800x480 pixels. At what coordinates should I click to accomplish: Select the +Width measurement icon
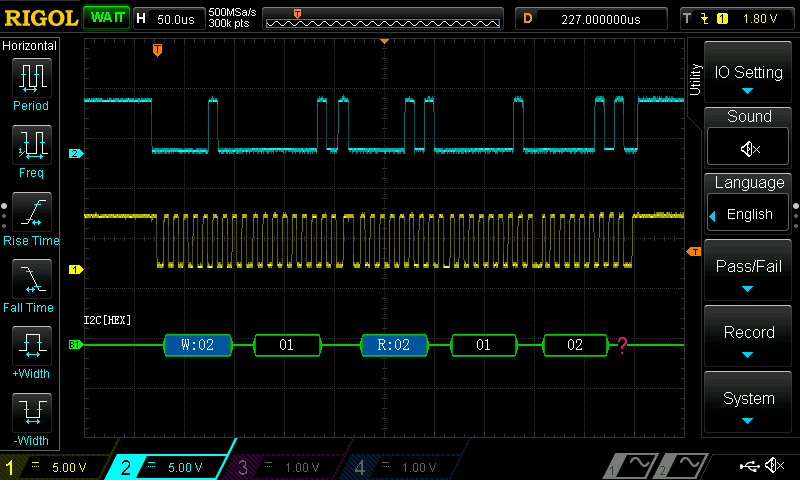pos(32,345)
